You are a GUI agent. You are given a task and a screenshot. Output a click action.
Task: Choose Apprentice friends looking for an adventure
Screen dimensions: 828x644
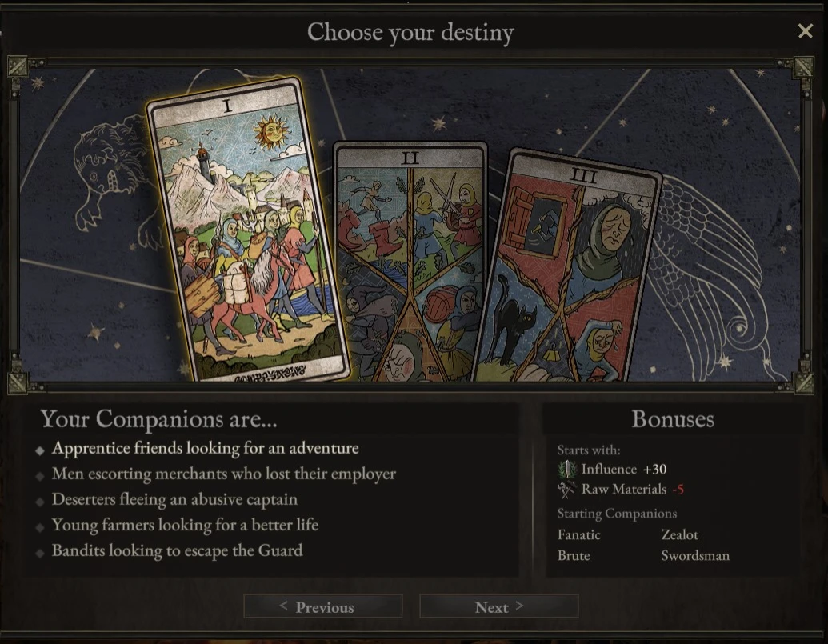(x=206, y=448)
